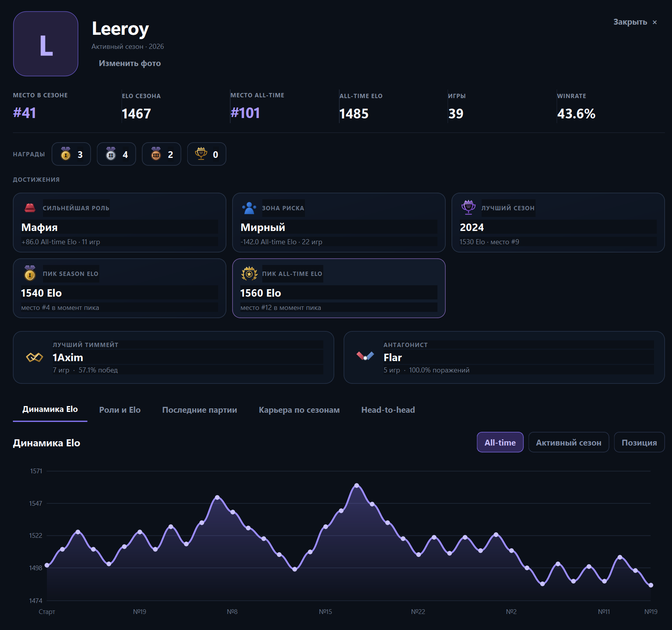Open the Карьера по сезонам tab
Viewport: 672px width, 630px height.
point(299,410)
